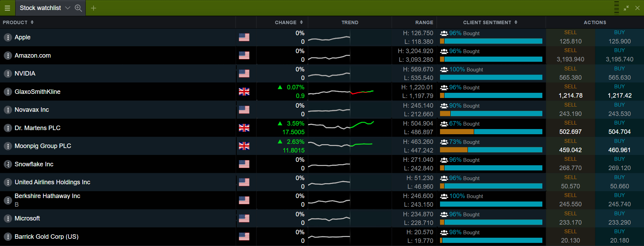Image resolution: width=644 pixels, height=246 pixels.
Task: Open the three-dot options for Dr. Martens PLC
Action: (8, 128)
